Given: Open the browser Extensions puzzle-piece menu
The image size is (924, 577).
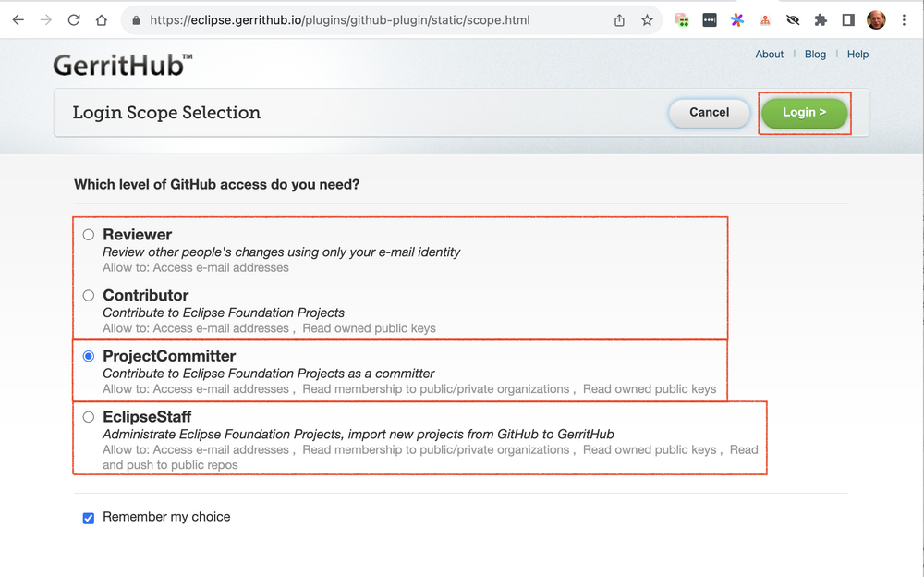Looking at the screenshot, I should pyautogui.click(x=821, y=18).
